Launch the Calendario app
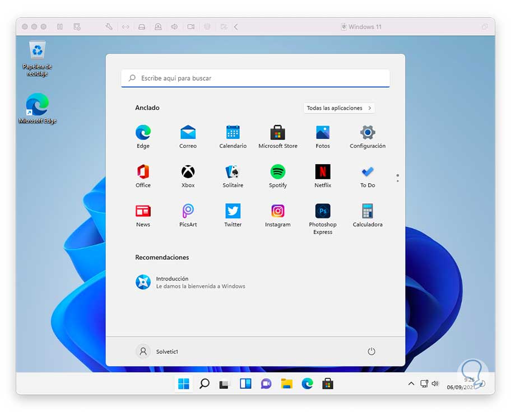Screen dimensions: 511x420 pyautogui.click(x=233, y=137)
